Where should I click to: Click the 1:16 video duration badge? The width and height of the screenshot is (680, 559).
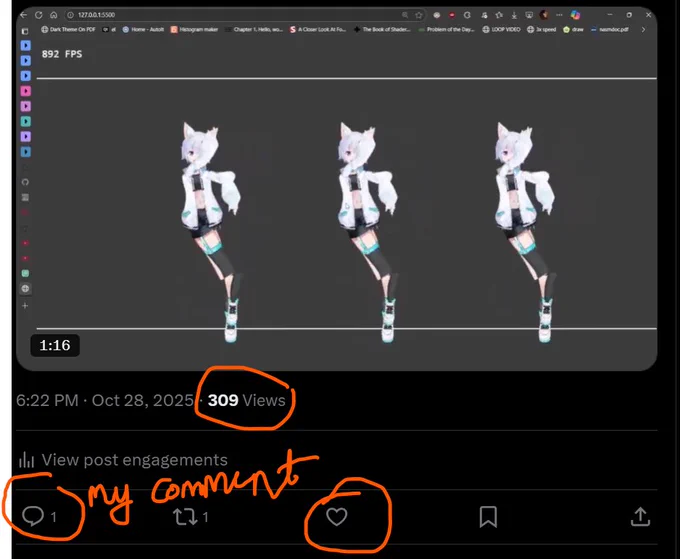(55, 345)
